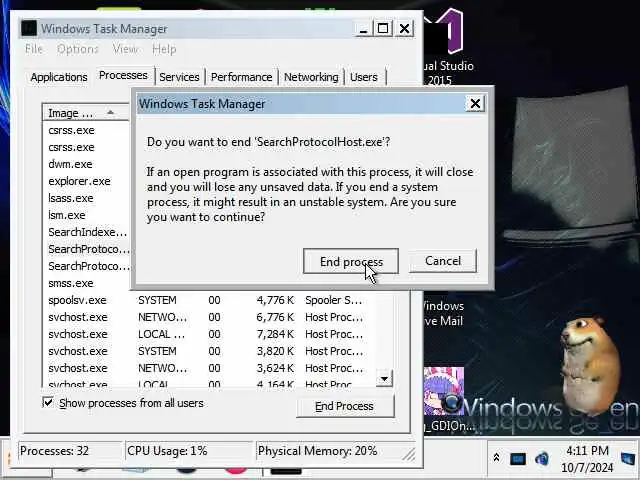The height and width of the screenshot is (480, 640).
Task: Switch to the Applications tab
Action: 59,77
